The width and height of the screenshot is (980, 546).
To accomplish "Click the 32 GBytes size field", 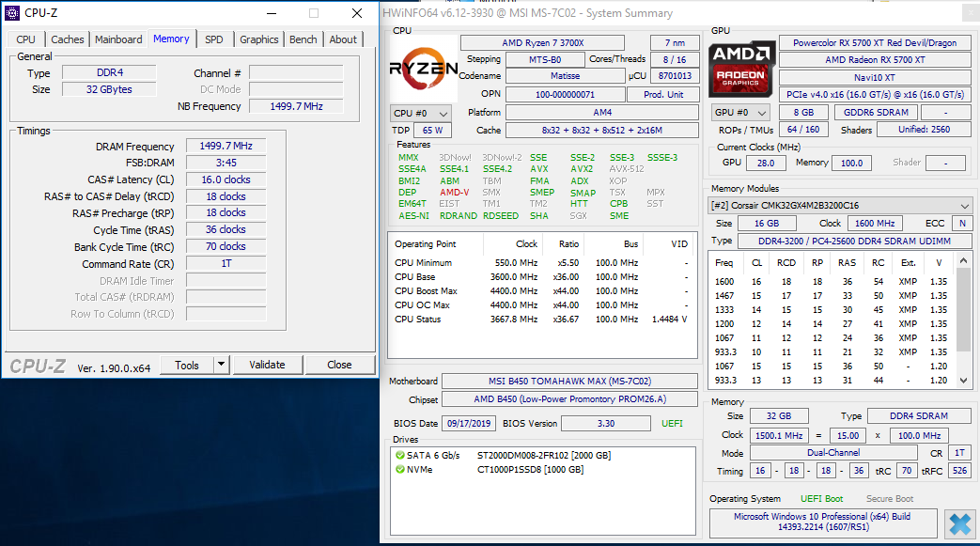I will pyautogui.click(x=109, y=89).
